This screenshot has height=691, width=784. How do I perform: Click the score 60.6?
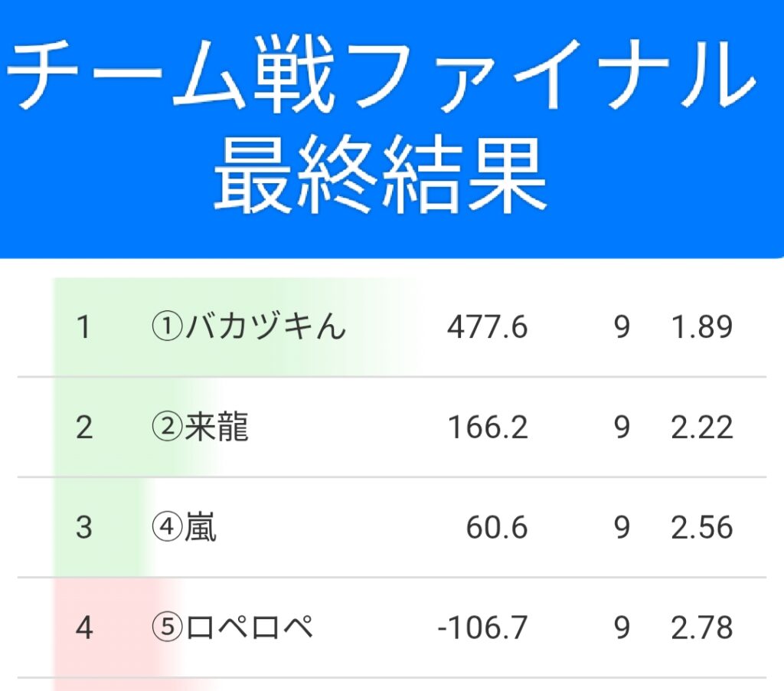[x=497, y=528]
